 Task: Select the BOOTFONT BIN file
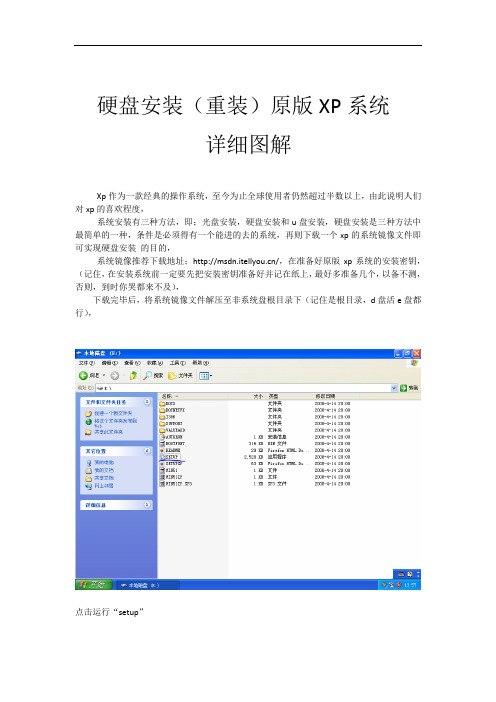(172, 444)
